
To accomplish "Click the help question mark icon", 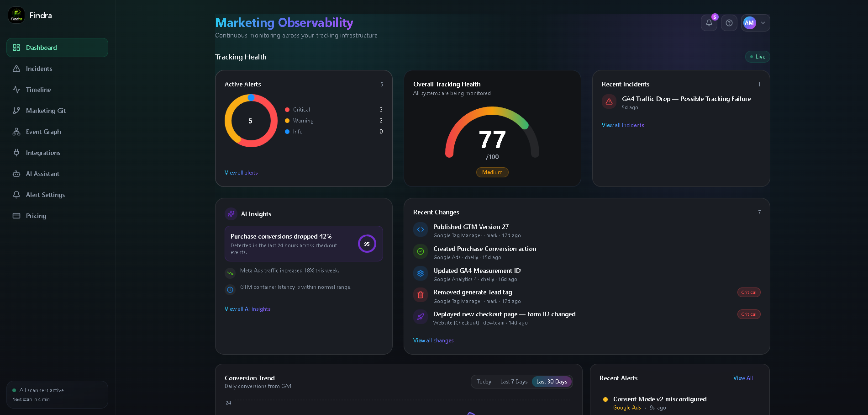I will (x=729, y=23).
